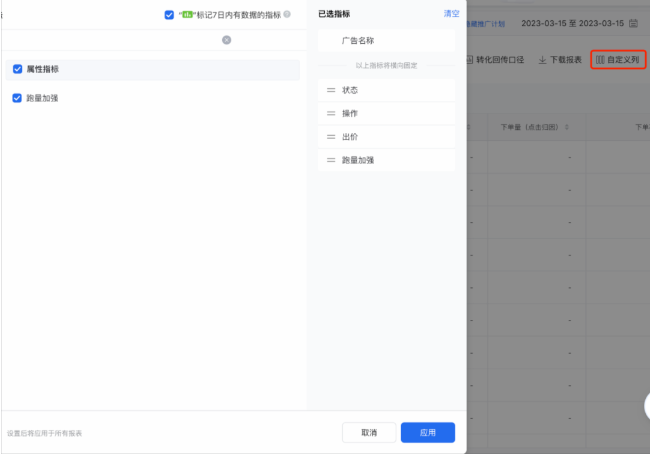Open the 自定义列 column settings
The height and width of the screenshot is (454, 650).
point(618,60)
